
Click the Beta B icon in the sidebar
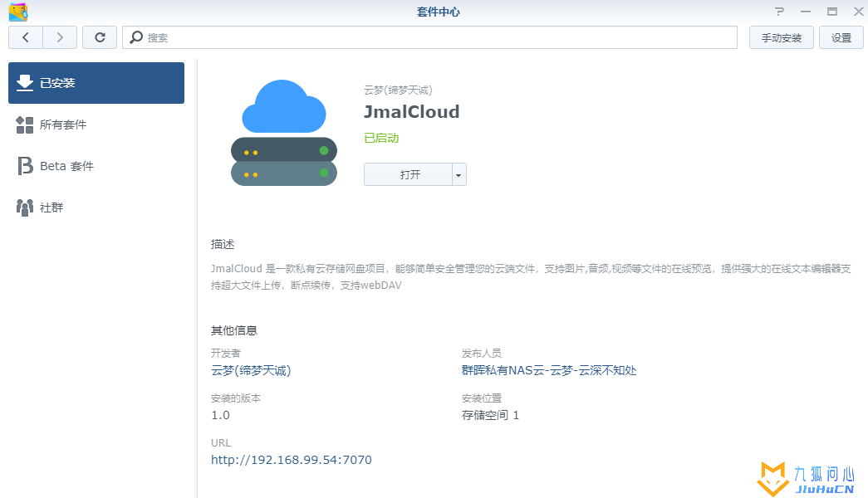pyautogui.click(x=25, y=166)
